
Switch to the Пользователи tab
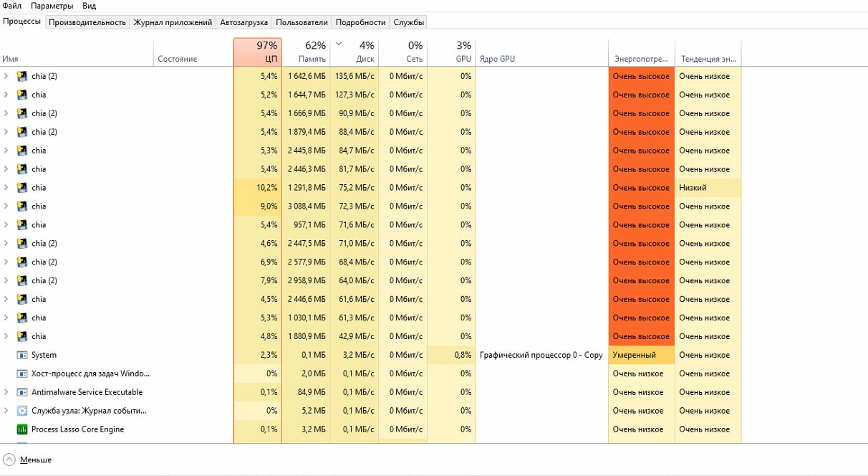click(x=302, y=22)
